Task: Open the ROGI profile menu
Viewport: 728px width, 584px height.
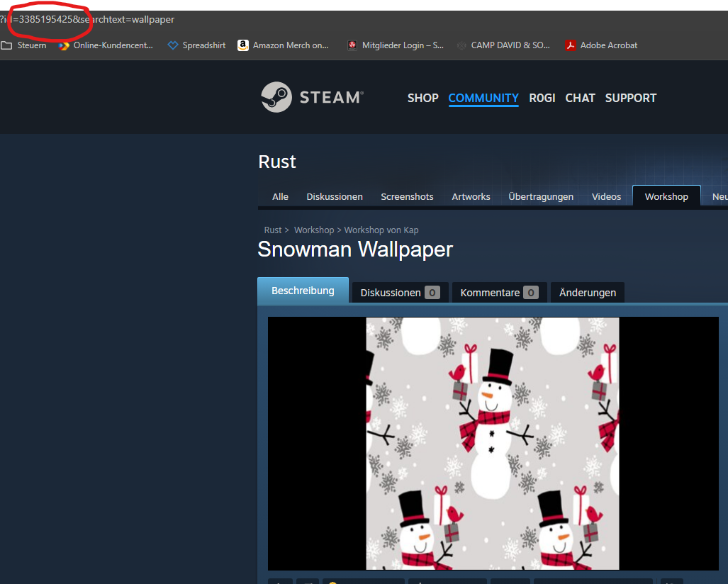Action: pos(542,98)
